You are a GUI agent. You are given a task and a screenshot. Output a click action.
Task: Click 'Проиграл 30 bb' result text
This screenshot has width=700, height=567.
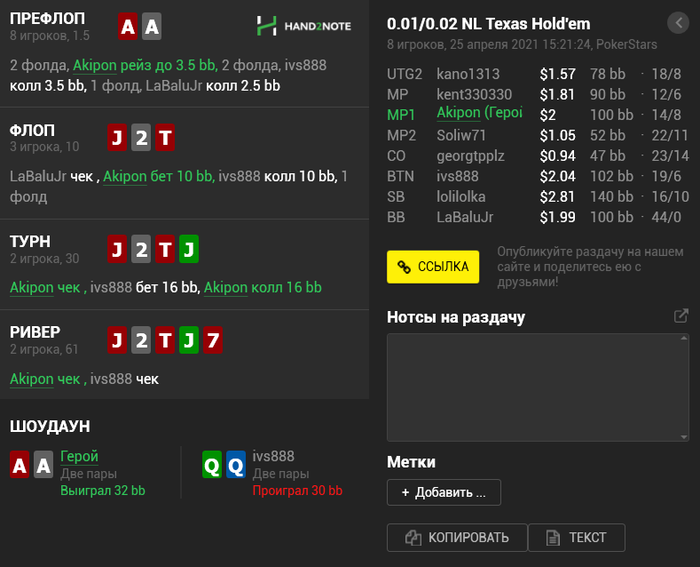pos(297,491)
